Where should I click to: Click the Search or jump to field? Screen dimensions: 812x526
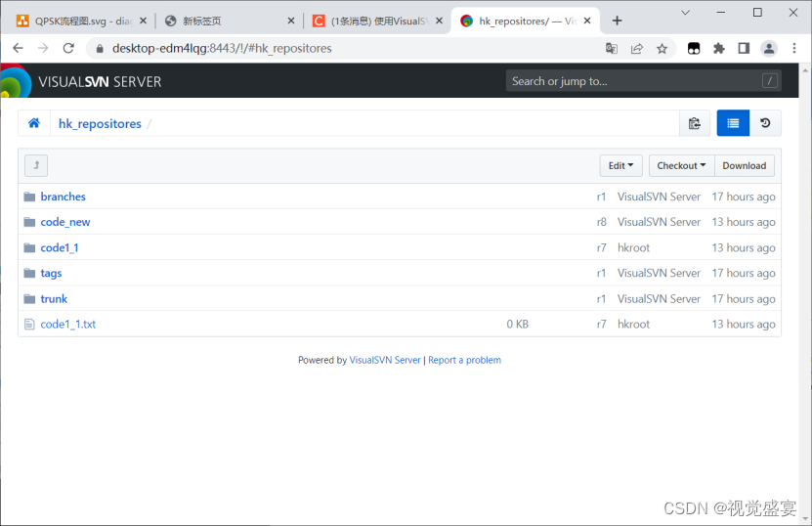point(644,81)
